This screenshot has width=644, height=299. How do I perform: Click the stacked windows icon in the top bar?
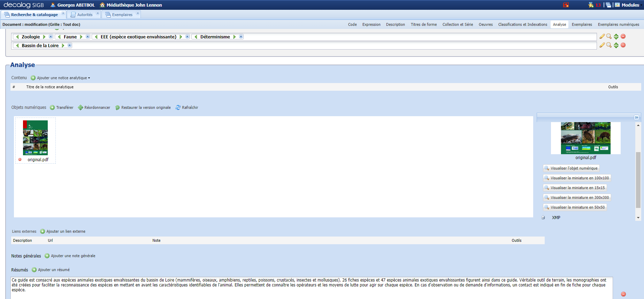pos(608,5)
